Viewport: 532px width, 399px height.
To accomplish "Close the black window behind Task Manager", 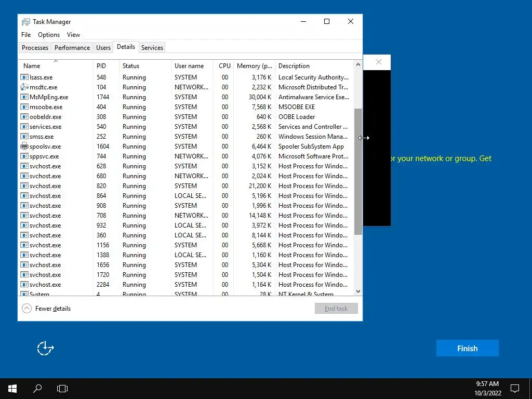I will coord(379,62).
